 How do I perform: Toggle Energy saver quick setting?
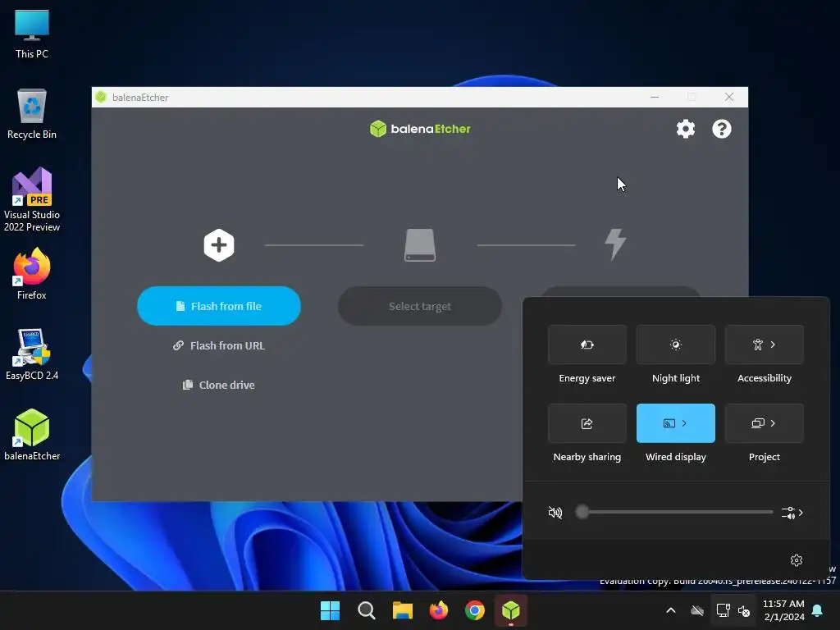click(587, 345)
